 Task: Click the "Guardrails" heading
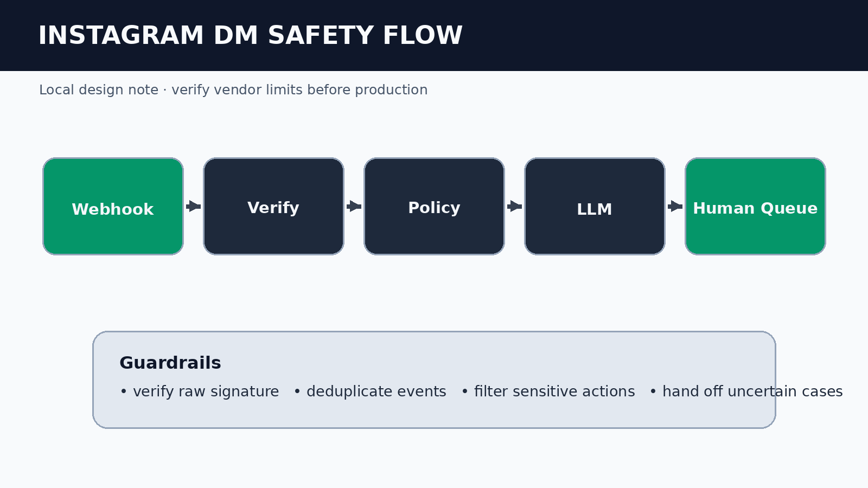point(170,363)
